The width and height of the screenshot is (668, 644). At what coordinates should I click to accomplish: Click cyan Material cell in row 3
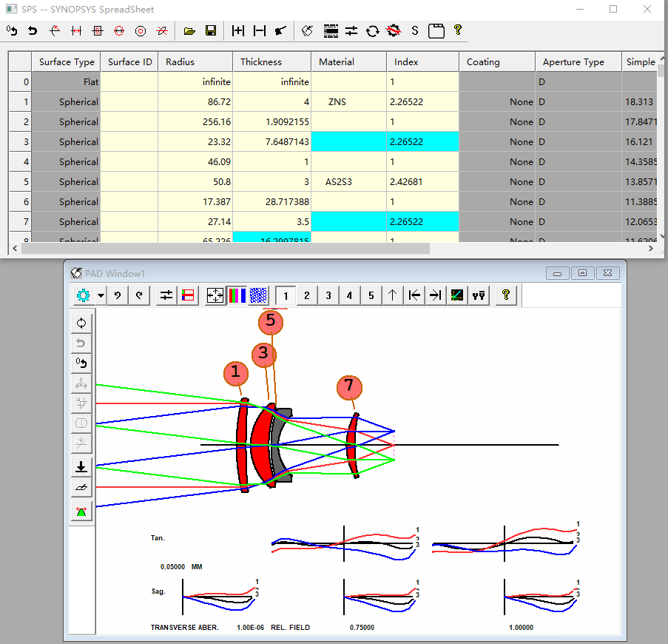[348, 142]
